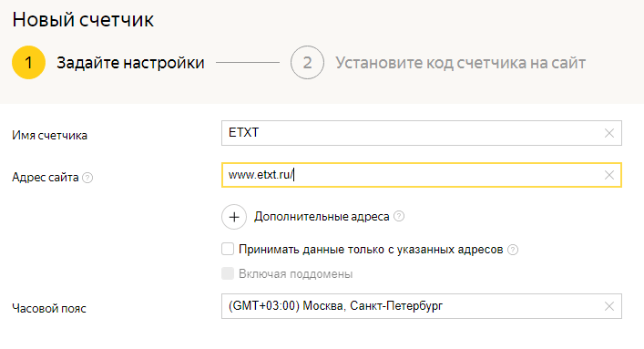
Task: Clear the counter name ETXT field
Action: click(609, 133)
